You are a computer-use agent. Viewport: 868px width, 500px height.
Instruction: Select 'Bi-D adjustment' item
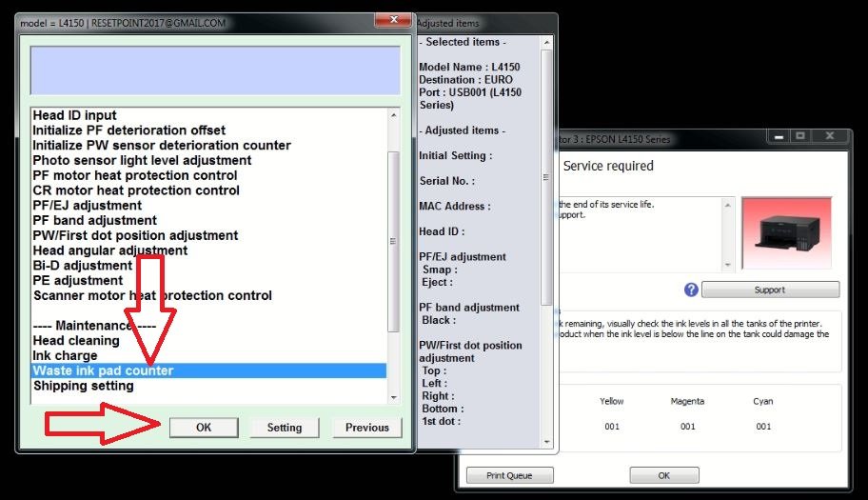coord(83,265)
